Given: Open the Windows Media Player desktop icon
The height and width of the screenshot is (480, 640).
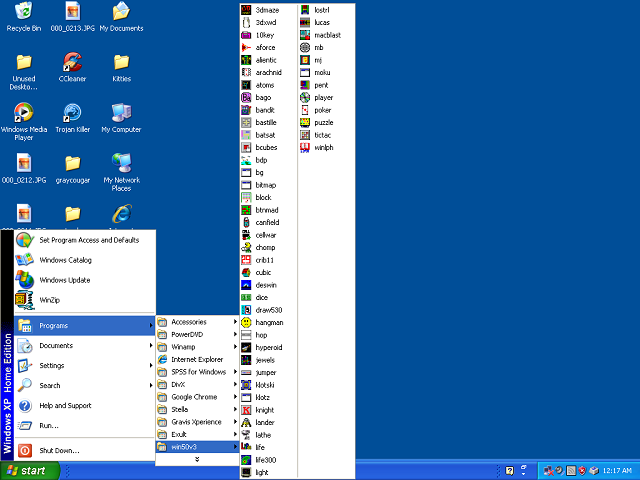Looking at the screenshot, I should (x=24, y=122).
